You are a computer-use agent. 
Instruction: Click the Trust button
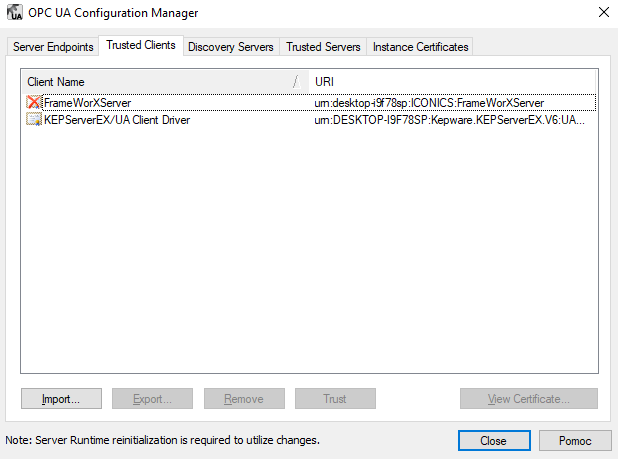pyautogui.click(x=335, y=399)
